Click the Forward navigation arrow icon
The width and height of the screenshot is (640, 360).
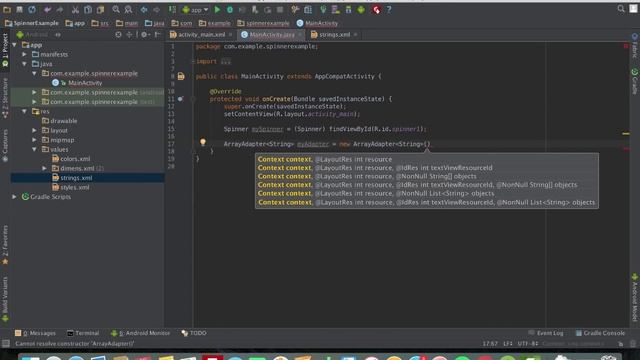tap(156, 9)
